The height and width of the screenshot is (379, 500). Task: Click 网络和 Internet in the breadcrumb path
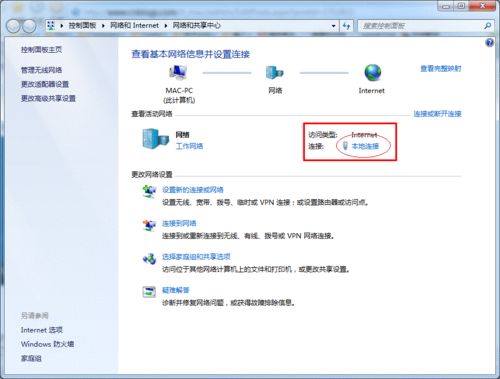pyautogui.click(x=134, y=25)
